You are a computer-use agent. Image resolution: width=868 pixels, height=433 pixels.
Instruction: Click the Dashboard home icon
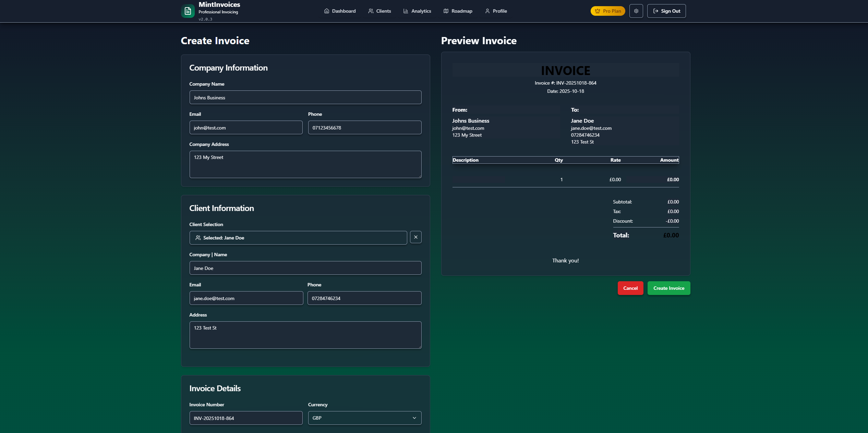click(x=326, y=11)
